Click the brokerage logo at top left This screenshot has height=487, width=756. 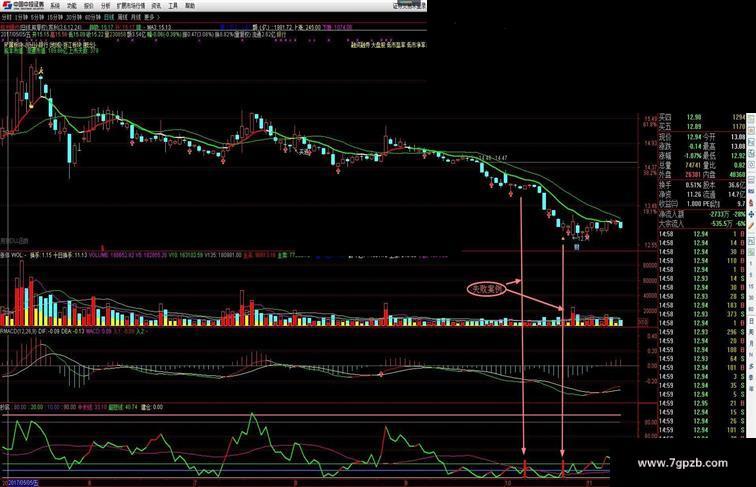[x=23, y=5]
